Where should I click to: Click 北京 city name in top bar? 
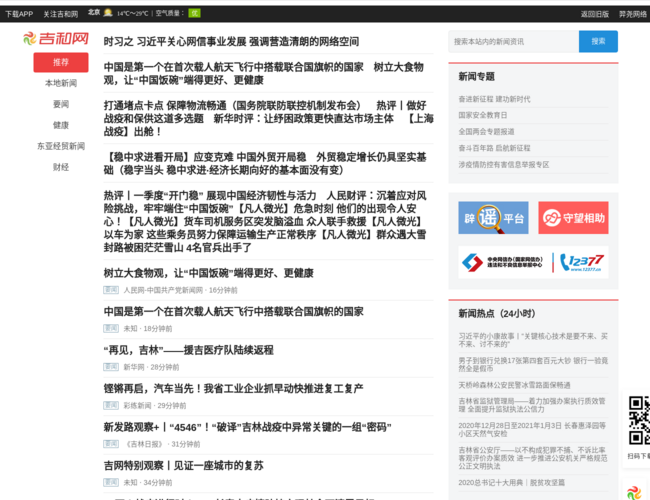(x=94, y=12)
